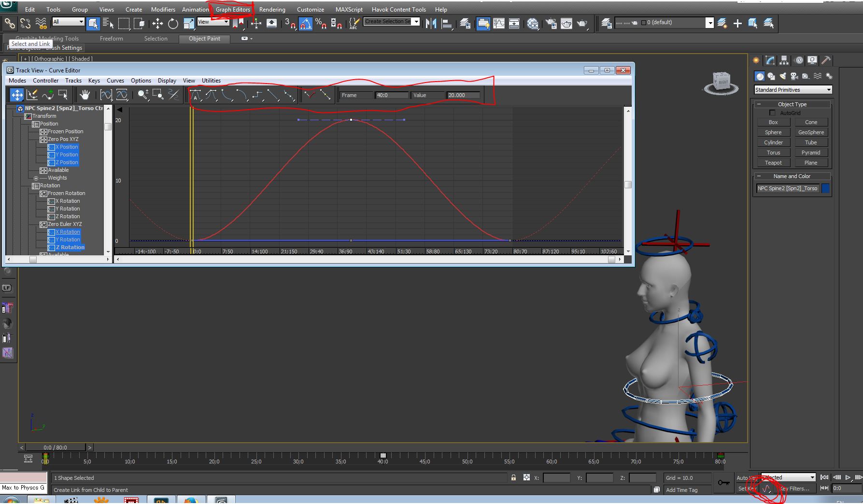Toggle the animation lock icon in status bar
This screenshot has height=504, width=863.
tap(513, 477)
